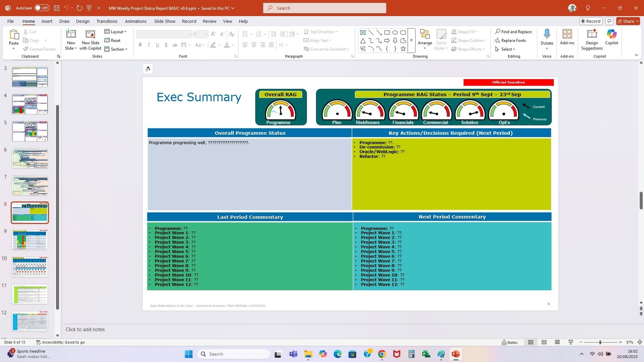Insert a New Slide
Screen dimensions: 644x362
(71, 35)
